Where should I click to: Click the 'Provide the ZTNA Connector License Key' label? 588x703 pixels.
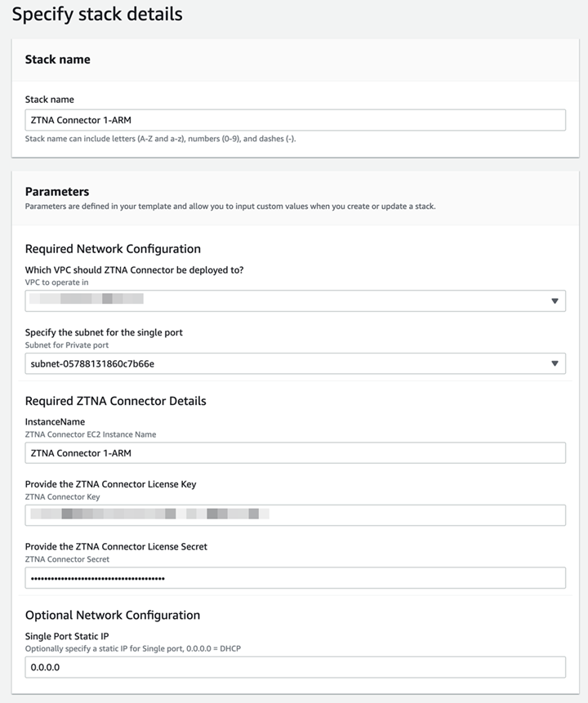click(110, 484)
